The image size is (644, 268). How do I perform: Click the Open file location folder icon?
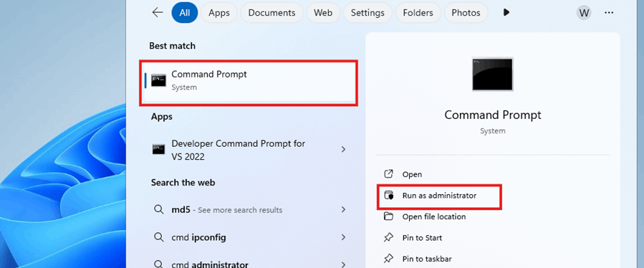[388, 216]
